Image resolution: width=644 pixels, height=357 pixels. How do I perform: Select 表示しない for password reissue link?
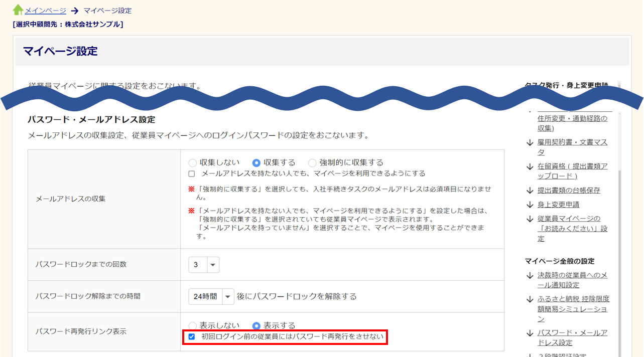tap(193, 326)
